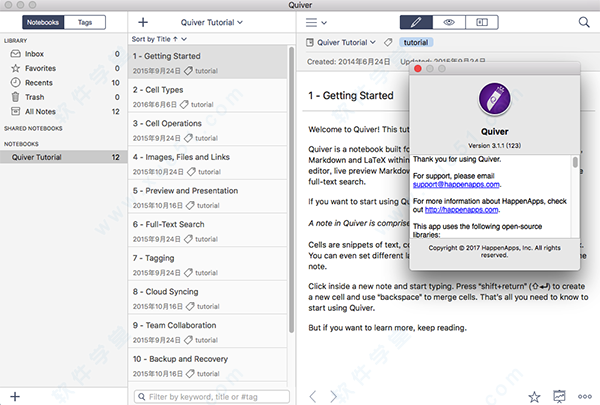
Task: Open the http://happenapps.com link
Action: (x=461, y=210)
